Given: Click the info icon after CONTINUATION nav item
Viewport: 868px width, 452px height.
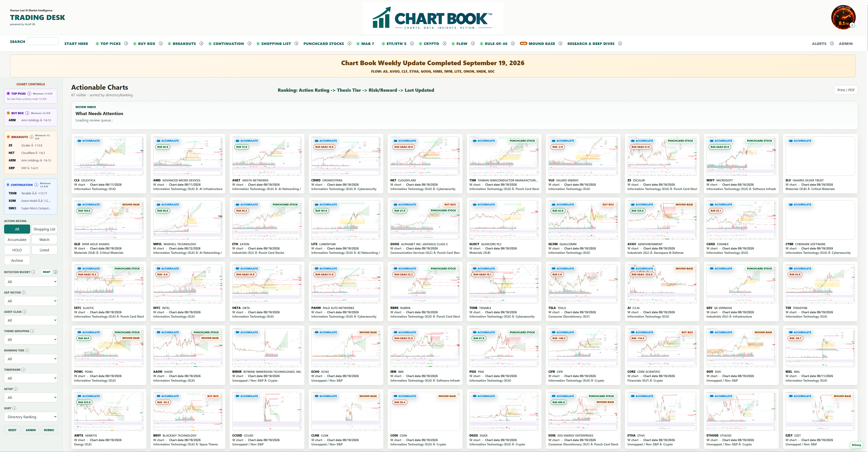Looking at the screenshot, I should tap(249, 44).
